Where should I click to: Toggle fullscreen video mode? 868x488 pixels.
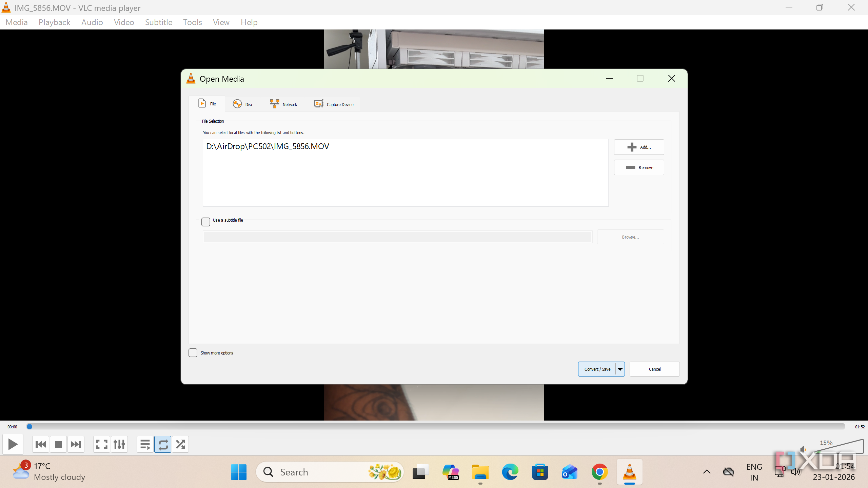102,444
